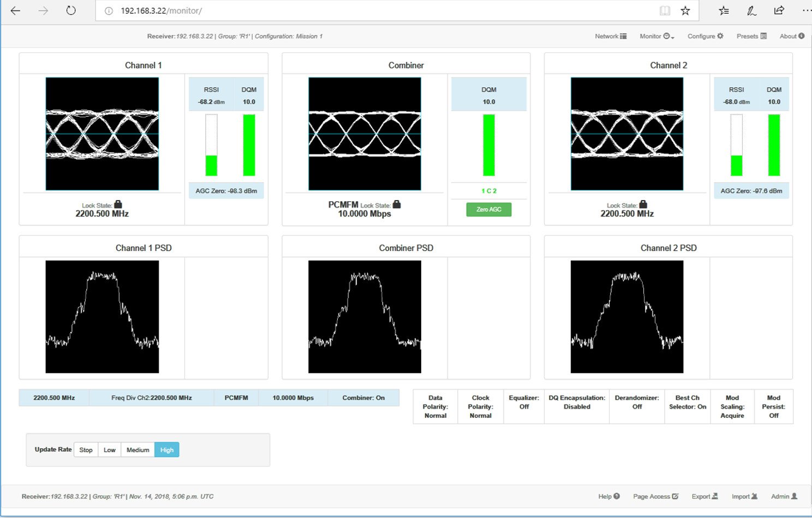Click Best Ch Selector: On setting
This screenshot has height=518, width=812.
point(688,406)
